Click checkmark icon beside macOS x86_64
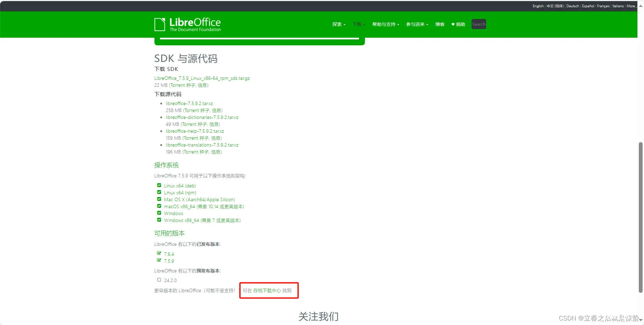The height and width of the screenshot is (325, 644). [x=159, y=206]
